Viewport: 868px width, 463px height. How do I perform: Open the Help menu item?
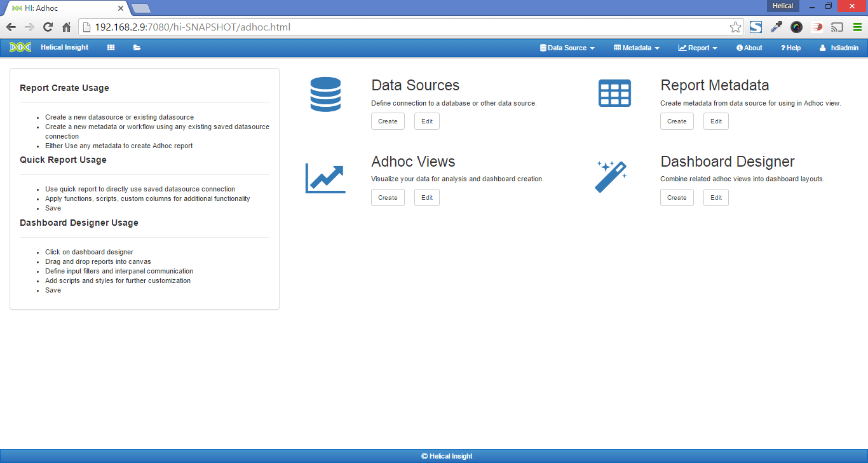(x=790, y=48)
